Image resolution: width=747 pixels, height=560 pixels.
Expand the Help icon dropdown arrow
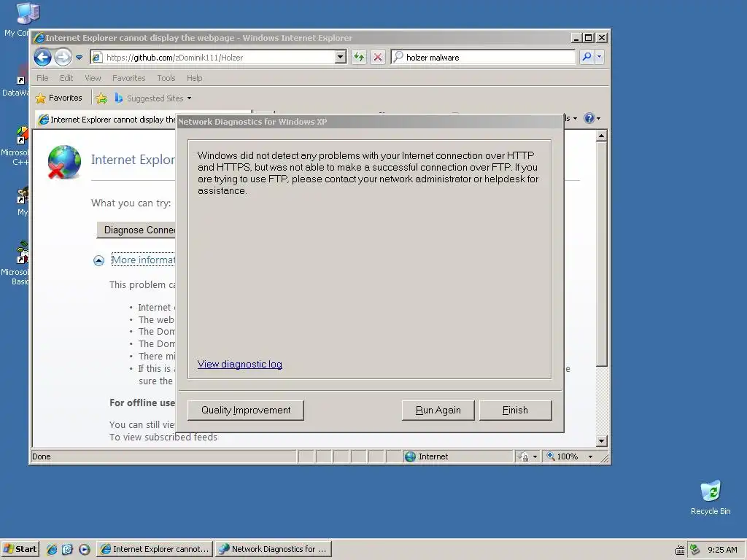pos(599,119)
